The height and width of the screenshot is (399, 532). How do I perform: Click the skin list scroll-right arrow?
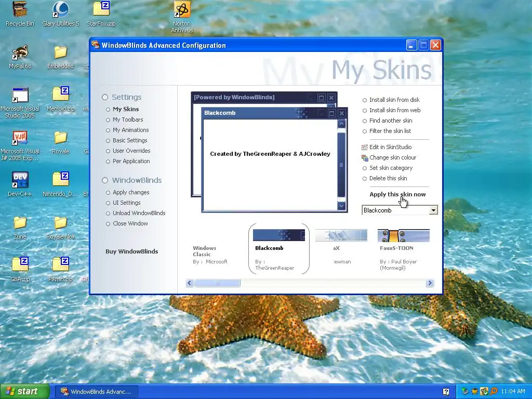point(430,283)
